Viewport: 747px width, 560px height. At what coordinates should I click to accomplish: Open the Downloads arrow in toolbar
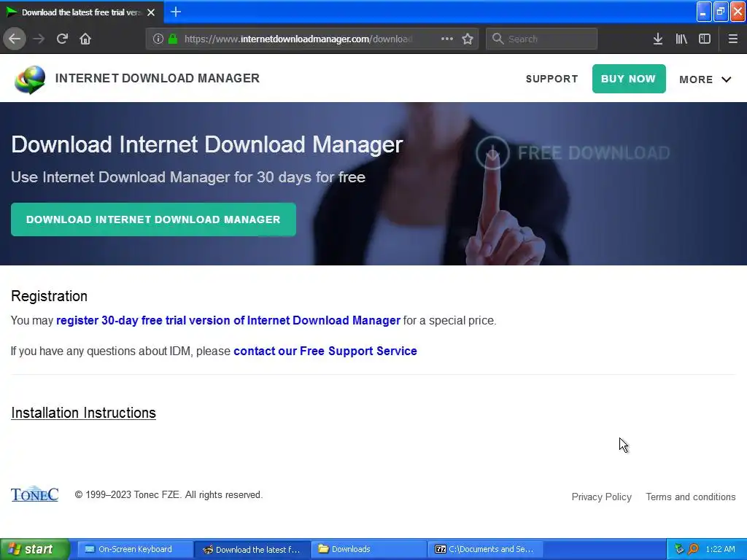pos(658,39)
